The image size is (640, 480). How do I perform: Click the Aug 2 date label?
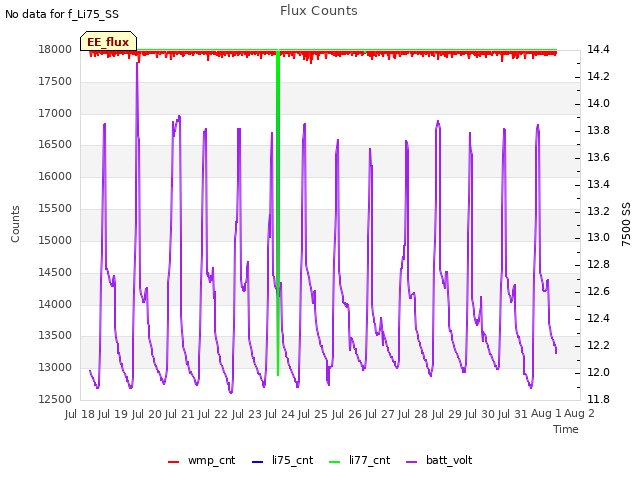click(580, 413)
